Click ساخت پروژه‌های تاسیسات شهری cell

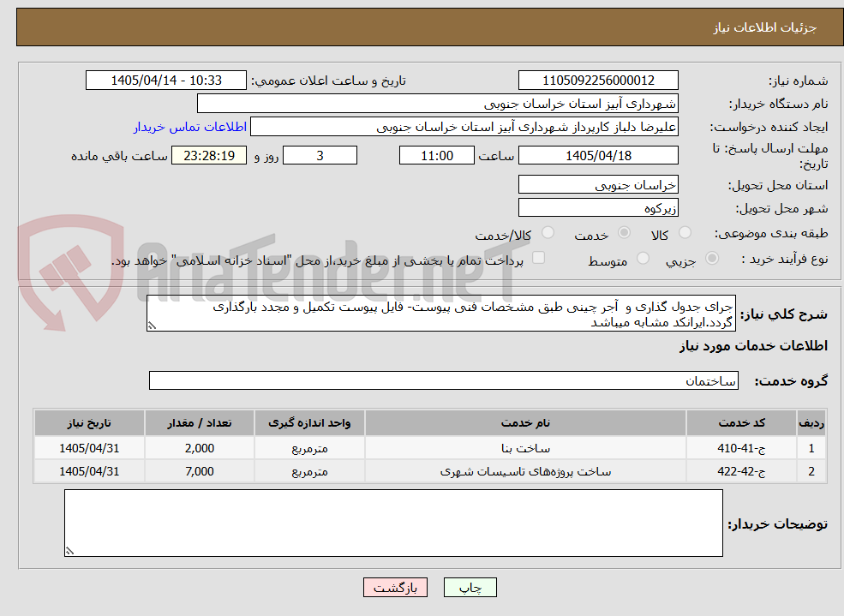[x=525, y=471]
